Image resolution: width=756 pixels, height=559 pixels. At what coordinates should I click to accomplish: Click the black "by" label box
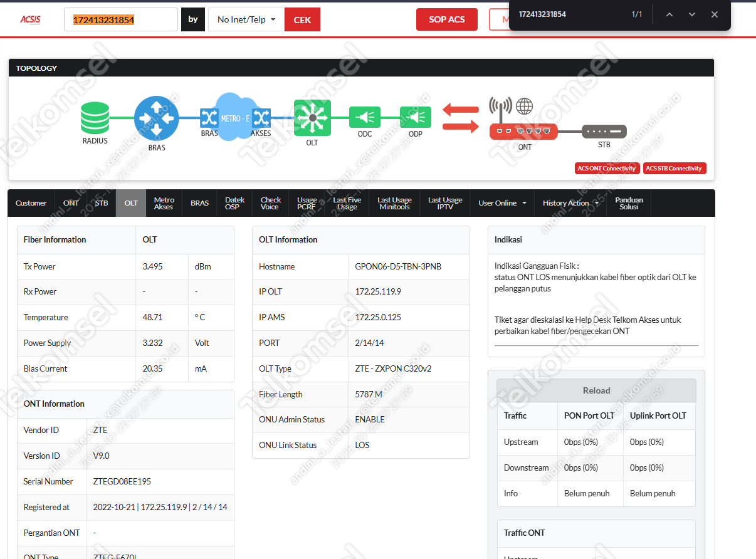click(x=193, y=19)
